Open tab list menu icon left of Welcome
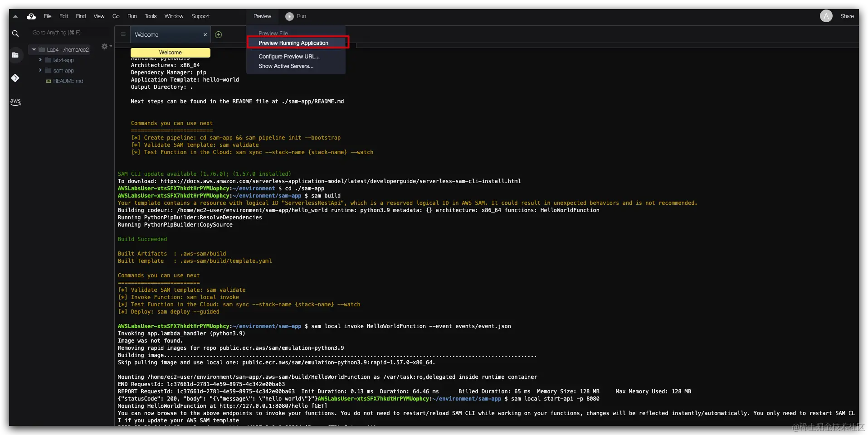Viewport: 868px width, 435px height. click(123, 34)
